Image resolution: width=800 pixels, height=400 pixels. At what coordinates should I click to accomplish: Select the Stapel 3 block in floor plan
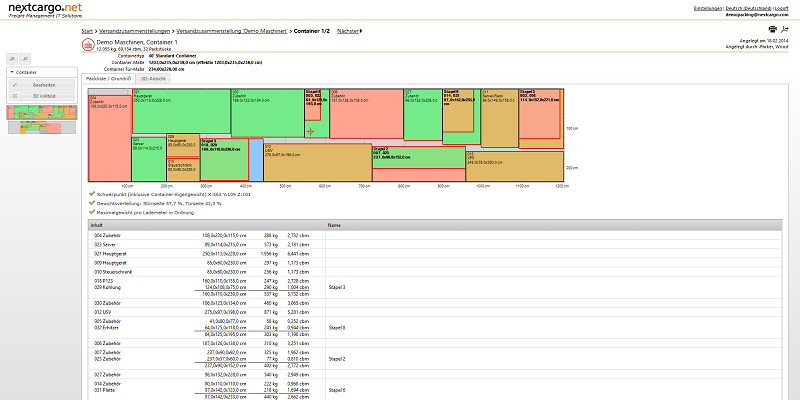224,159
